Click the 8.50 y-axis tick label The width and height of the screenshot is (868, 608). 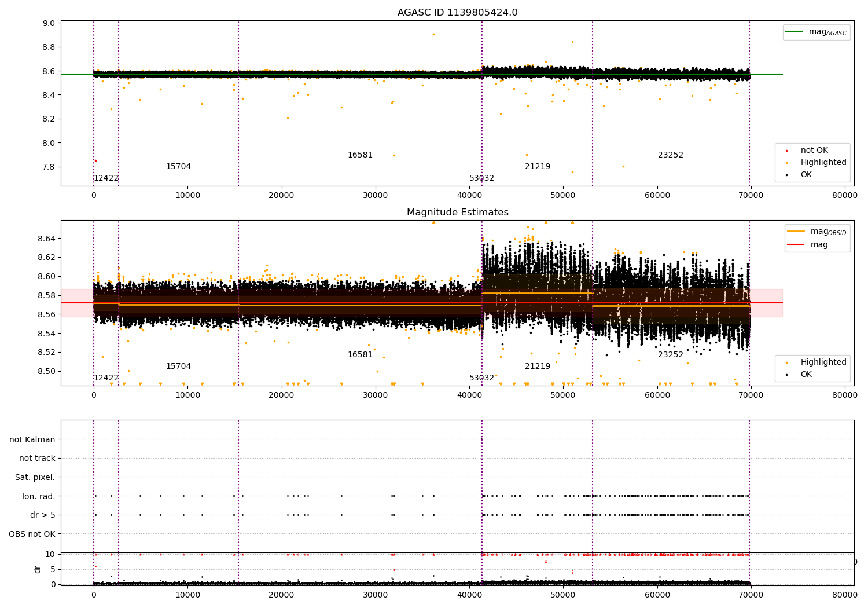coord(46,372)
